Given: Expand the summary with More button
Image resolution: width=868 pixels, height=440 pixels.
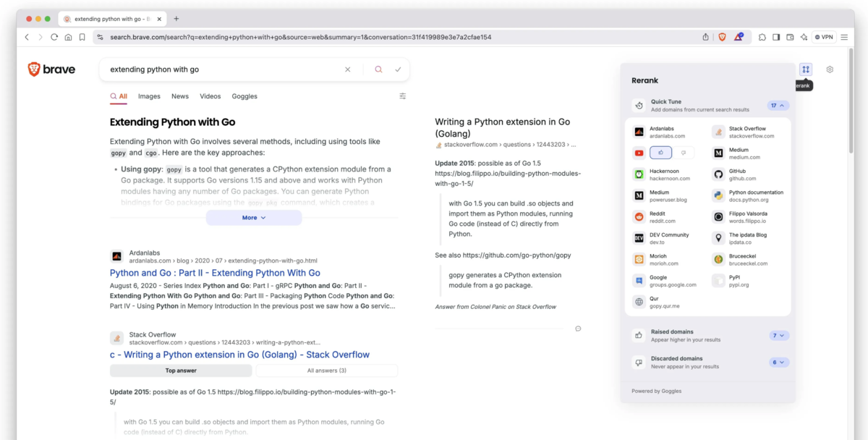Looking at the screenshot, I should 253,217.
